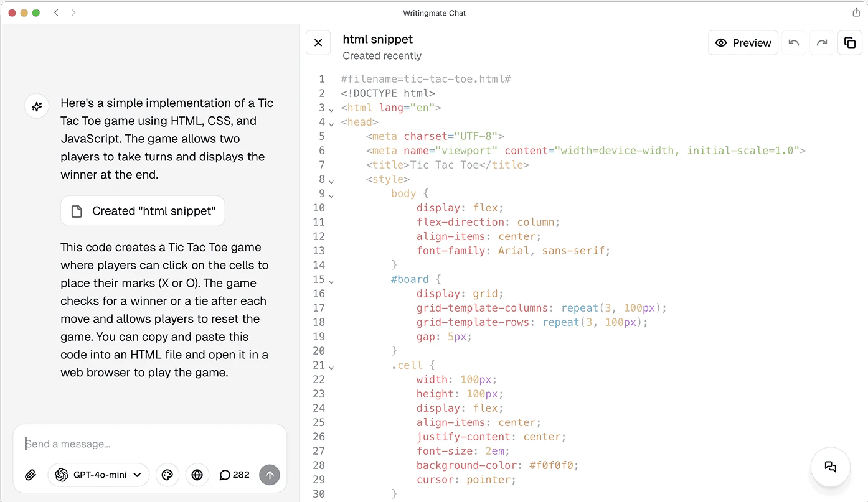Click the sparkle AI assistant avatar icon
The width and height of the screenshot is (868, 502).
pos(36,106)
